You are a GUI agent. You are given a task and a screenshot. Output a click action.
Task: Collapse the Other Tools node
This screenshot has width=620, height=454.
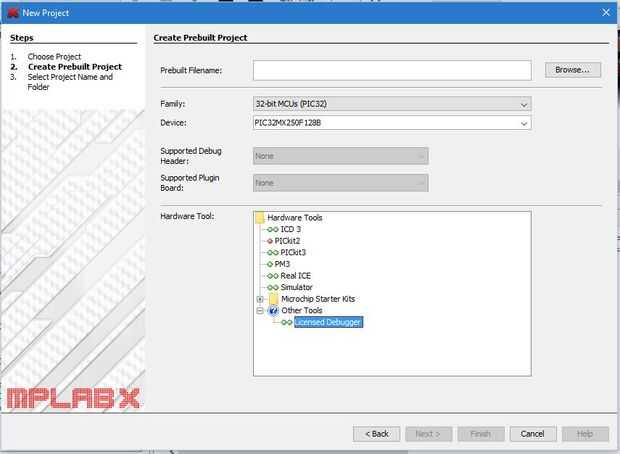click(260, 310)
